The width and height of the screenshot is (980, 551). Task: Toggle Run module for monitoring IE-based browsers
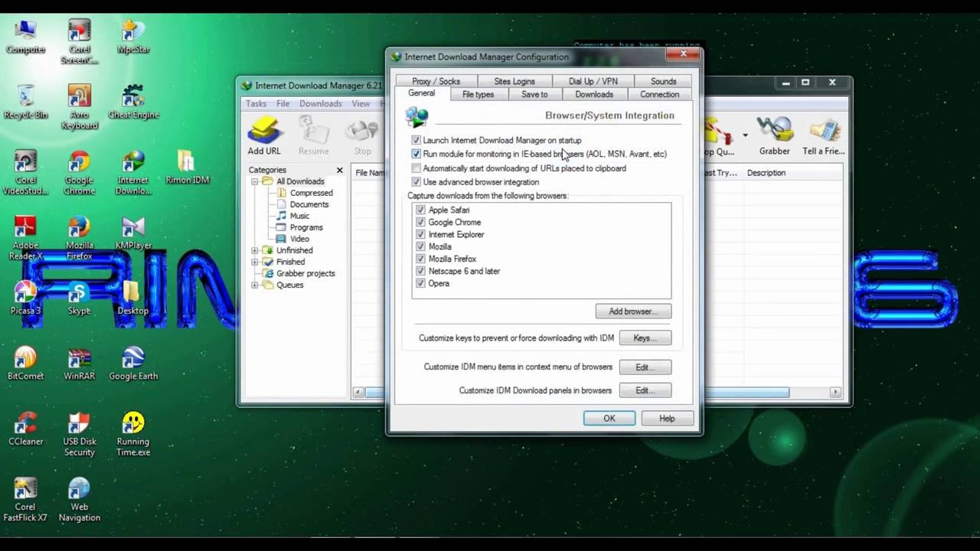click(416, 154)
